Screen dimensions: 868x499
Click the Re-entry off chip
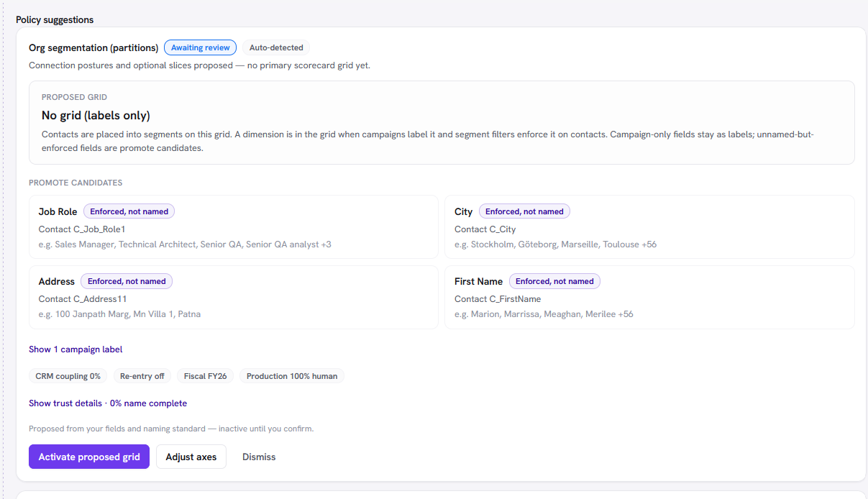[142, 376]
